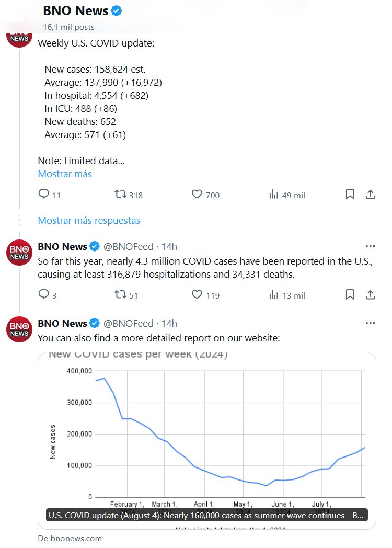Like the post with 119 likes
This screenshot has height=548, width=392.
click(x=197, y=295)
